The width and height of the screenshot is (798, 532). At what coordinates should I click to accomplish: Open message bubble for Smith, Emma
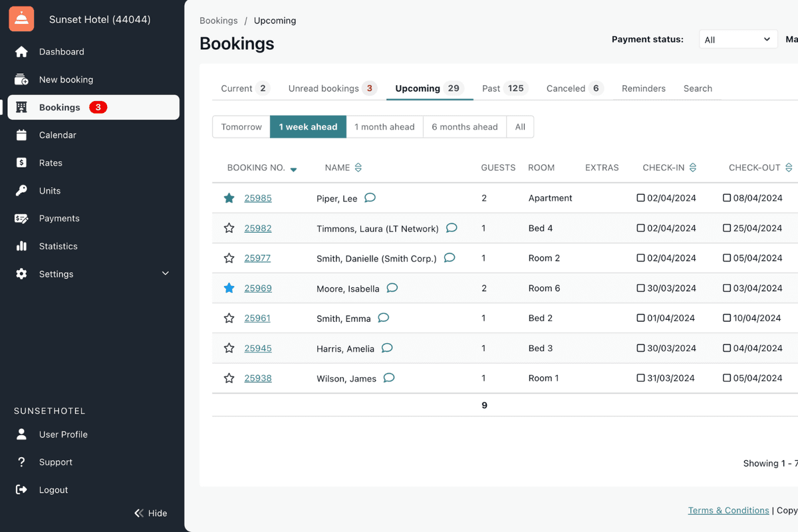(x=384, y=318)
